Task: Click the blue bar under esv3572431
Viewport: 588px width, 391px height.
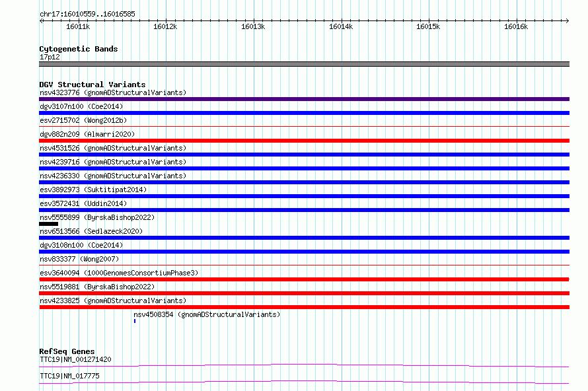Action: tap(304, 210)
